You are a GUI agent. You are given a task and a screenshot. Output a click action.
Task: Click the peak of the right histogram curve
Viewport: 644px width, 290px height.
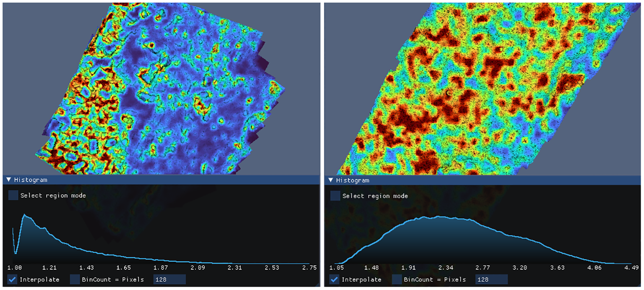(x=438, y=217)
